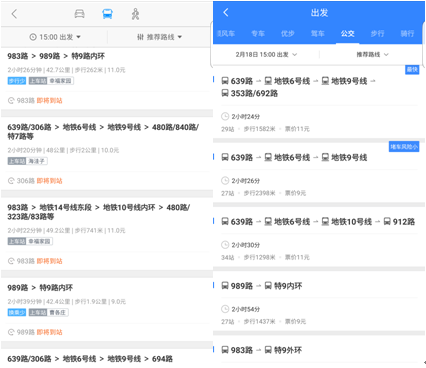Click the bus icon beside 特9内环
This screenshot has height=368, width=426.
(x=268, y=286)
